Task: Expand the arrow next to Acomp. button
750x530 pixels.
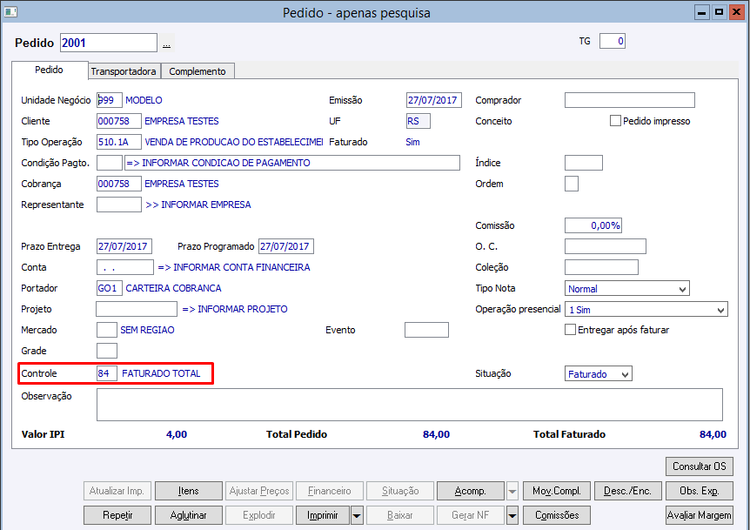Action: (512, 491)
